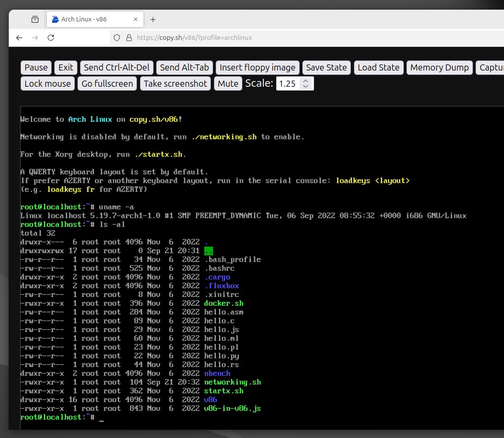Image resolution: width=504 pixels, height=438 pixels.
Task: Click the Arch Linux favicon on the tab
Action: 55,19
